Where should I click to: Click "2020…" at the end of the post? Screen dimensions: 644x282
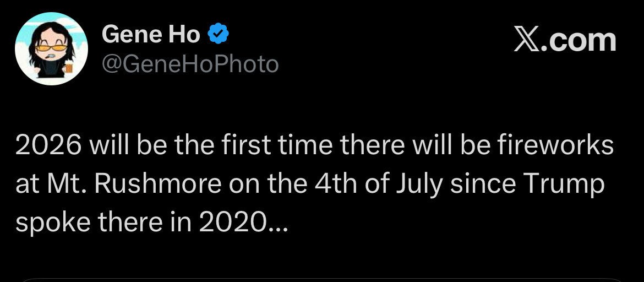coord(243,222)
